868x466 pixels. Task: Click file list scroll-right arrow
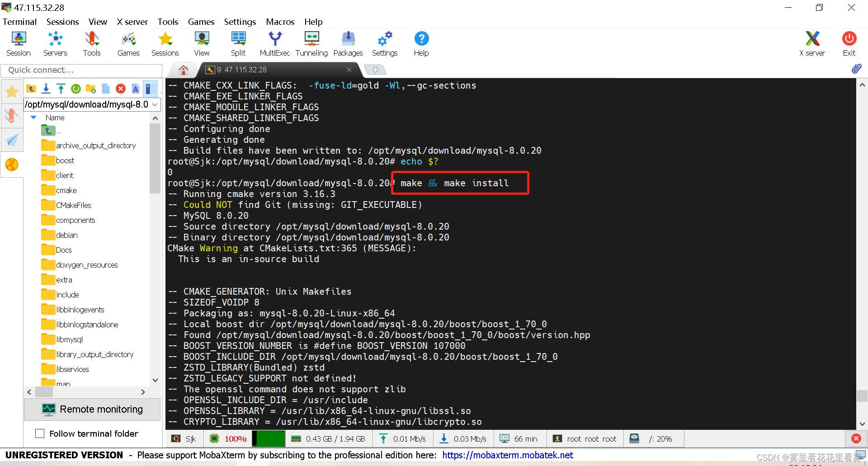pos(143,392)
